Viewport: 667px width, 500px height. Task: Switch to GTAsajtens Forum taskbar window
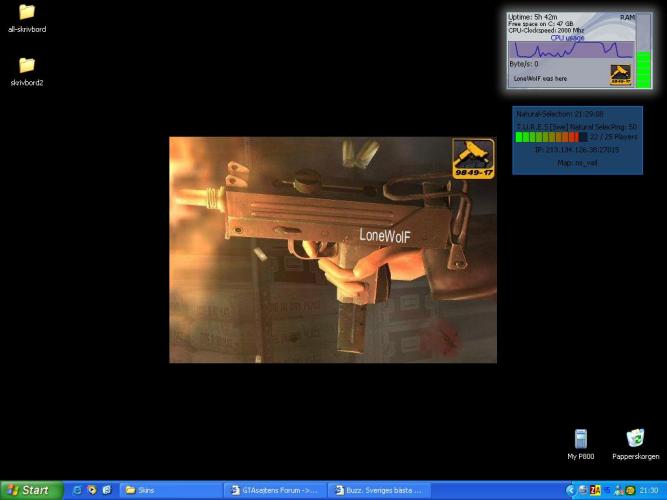coord(275,490)
